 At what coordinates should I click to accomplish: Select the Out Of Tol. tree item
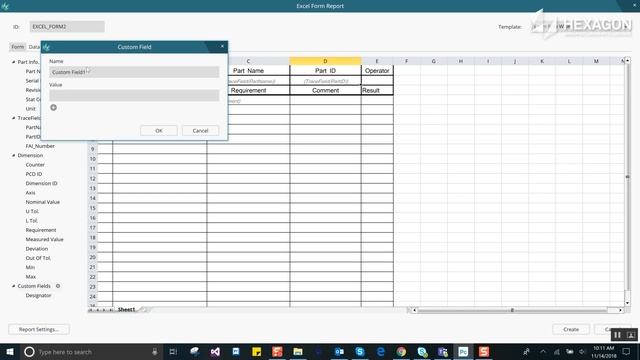pos(38,258)
